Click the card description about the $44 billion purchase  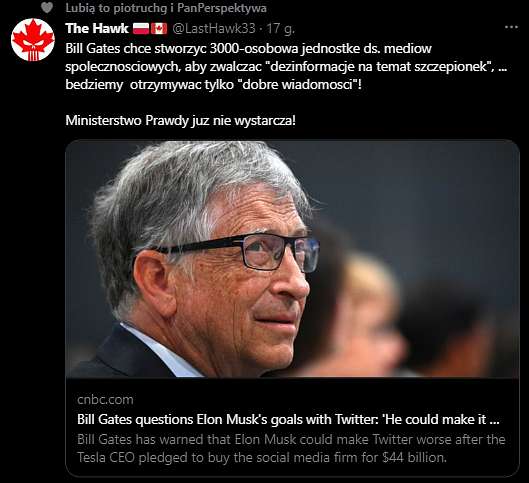(x=291, y=449)
